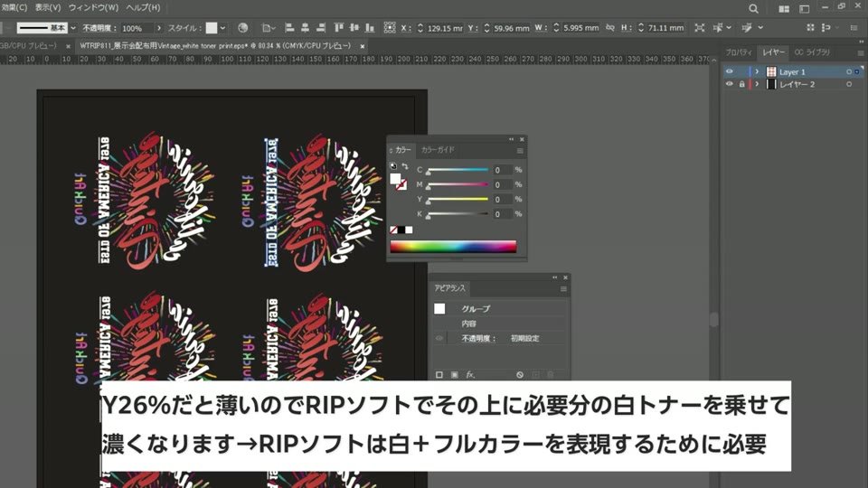
Task: Open the control bar options menu icon
Action: point(854,28)
